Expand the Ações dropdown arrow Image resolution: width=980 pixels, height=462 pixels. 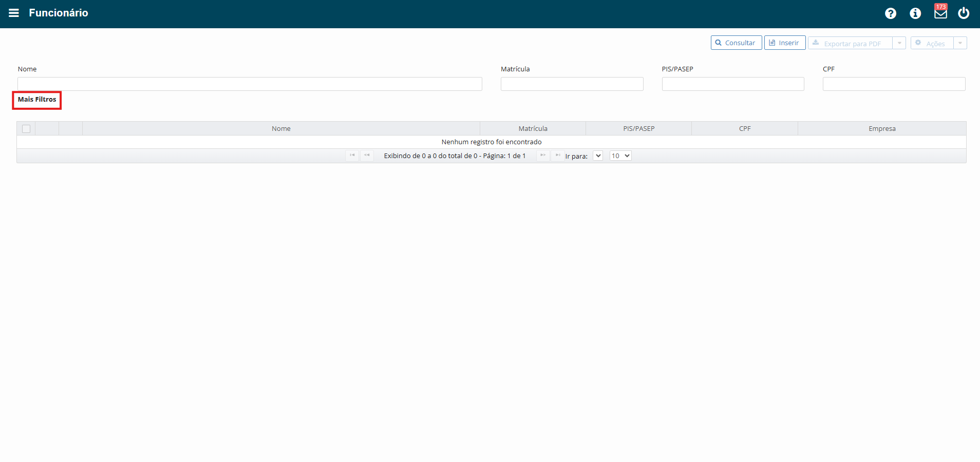coord(960,43)
